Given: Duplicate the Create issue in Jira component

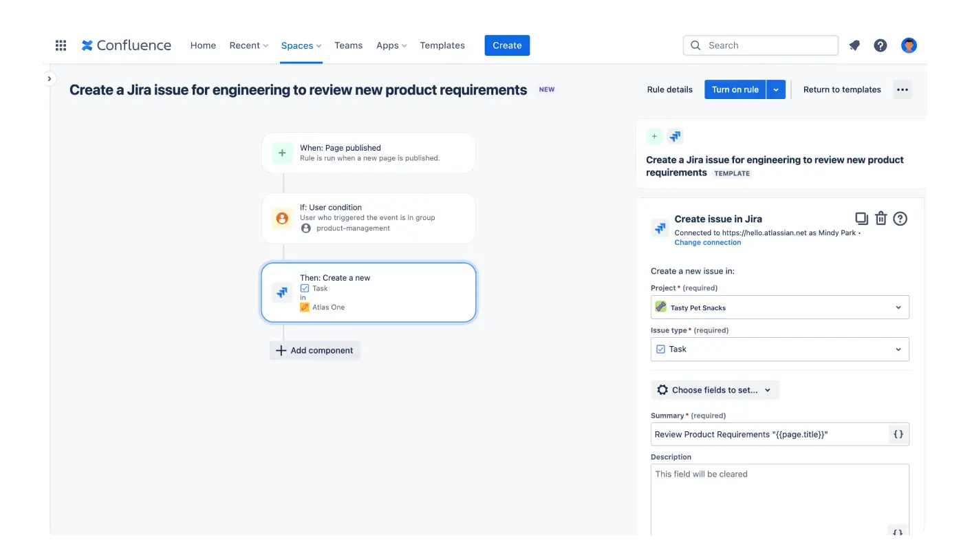Looking at the screenshot, I should tap(861, 219).
